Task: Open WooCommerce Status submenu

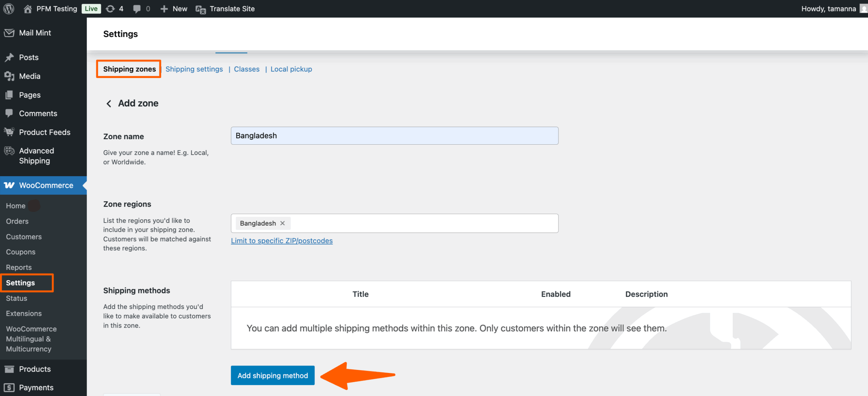Action: [x=16, y=298]
